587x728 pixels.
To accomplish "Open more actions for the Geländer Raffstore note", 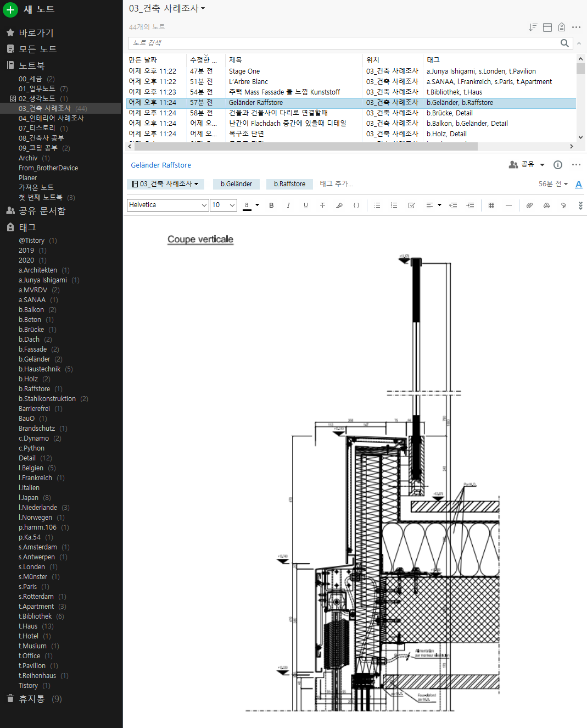I will 576,165.
